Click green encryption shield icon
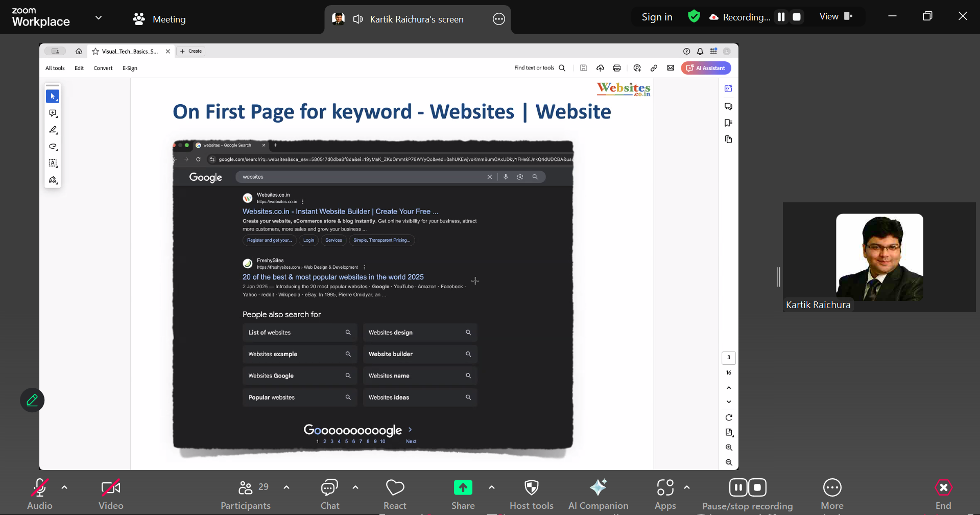The width and height of the screenshot is (980, 515). coord(694,16)
